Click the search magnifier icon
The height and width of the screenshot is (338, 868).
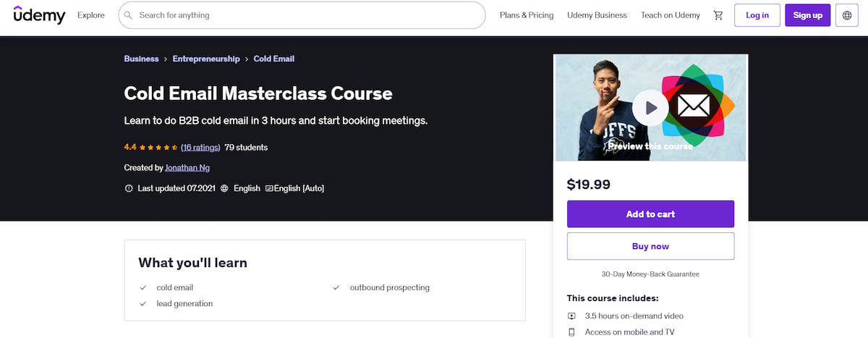tap(128, 15)
